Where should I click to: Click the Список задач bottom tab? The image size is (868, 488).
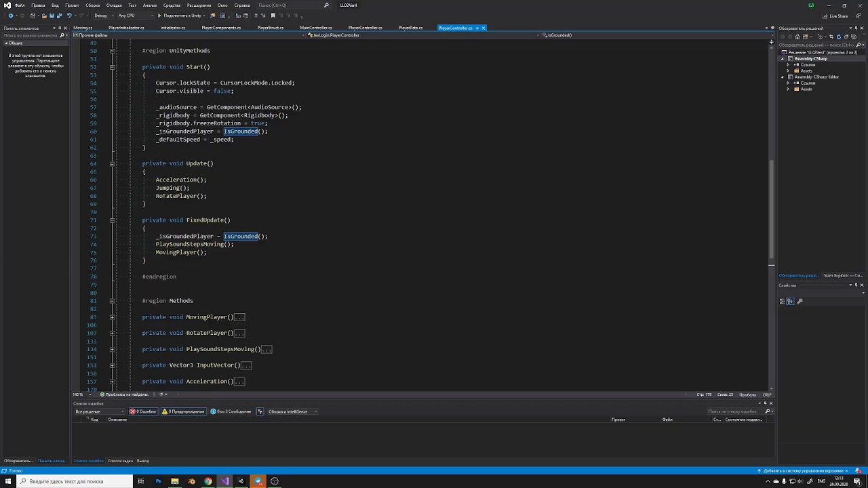click(120, 461)
